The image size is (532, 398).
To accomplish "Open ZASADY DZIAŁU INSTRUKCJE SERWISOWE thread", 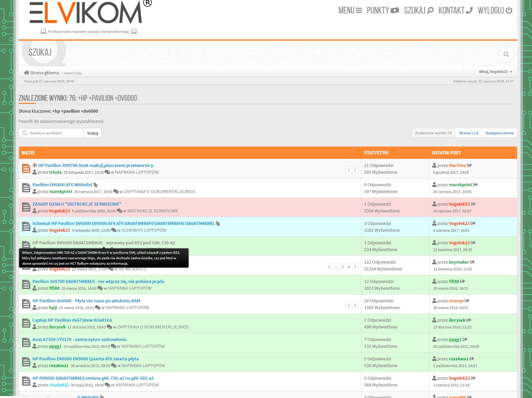I will click(77, 204).
